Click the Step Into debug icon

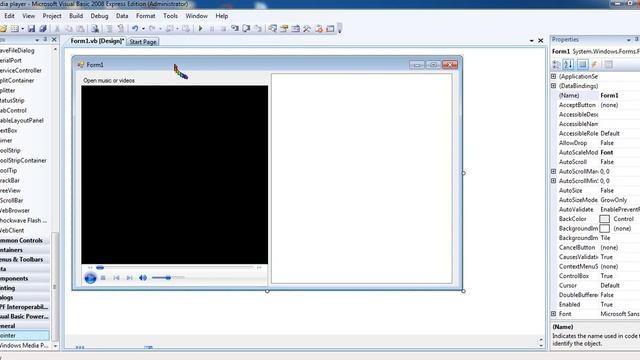point(235,29)
